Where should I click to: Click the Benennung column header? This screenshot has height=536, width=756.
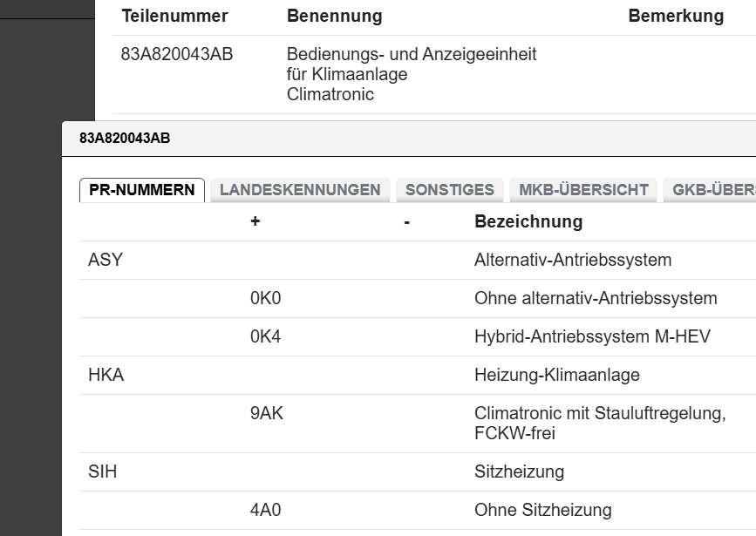pyautogui.click(x=334, y=16)
